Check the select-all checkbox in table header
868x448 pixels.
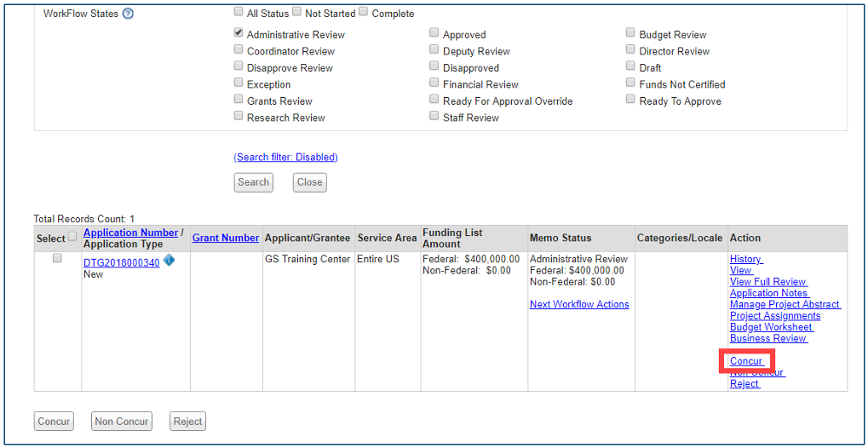tap(72, 238)
